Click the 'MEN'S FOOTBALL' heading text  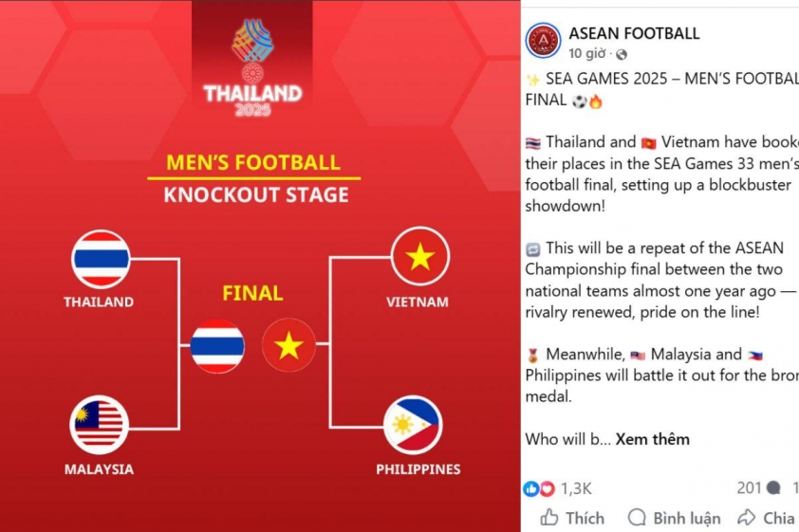coord(253,162)
